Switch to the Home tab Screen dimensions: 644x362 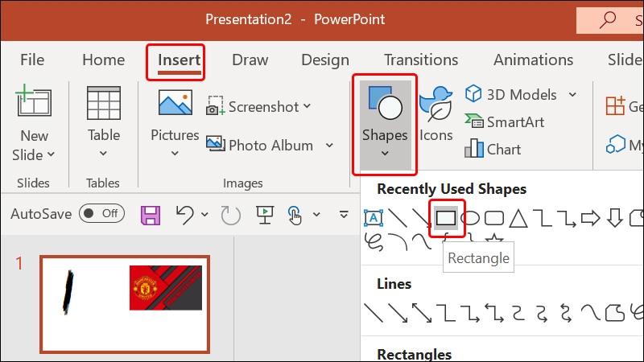point(104,60)
